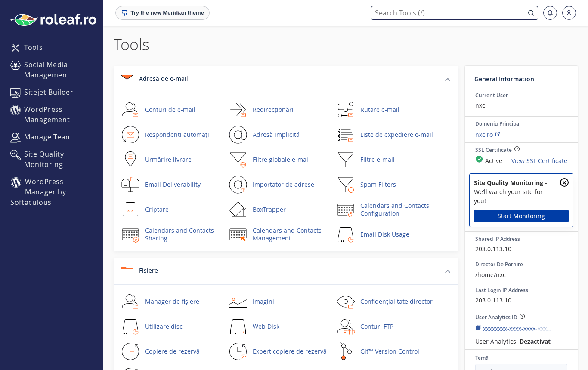This screenshot has height=370, width=588.
Task: Open the user account icon
Action: 569,13
